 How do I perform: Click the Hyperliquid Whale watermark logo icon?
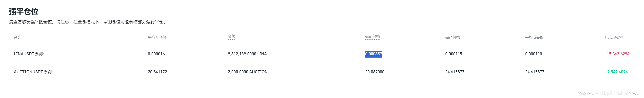pyautogui.click(x=580, y=94)
